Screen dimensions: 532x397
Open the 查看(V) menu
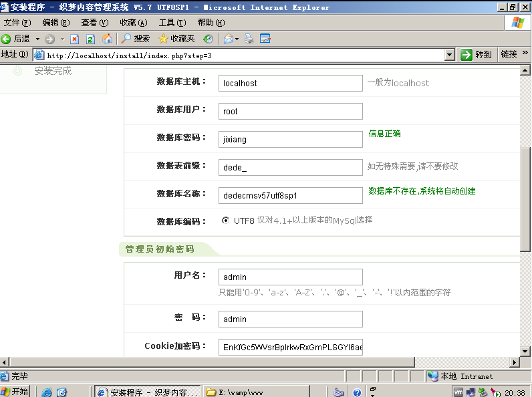[95, 23]
